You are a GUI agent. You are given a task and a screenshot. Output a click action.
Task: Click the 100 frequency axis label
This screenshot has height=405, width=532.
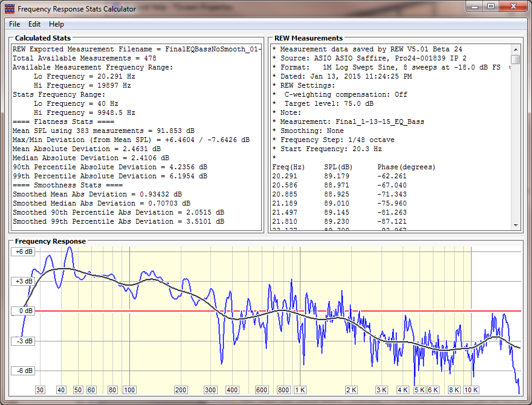tap(129, 390)
